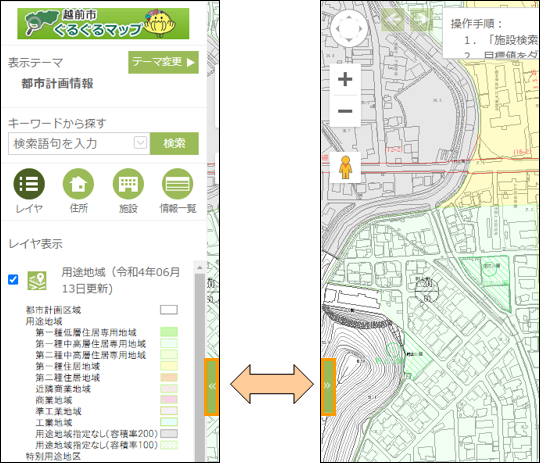This screenshot has height=463, width=540.
Task: Click the map forward arrow button
Action: 421,20
